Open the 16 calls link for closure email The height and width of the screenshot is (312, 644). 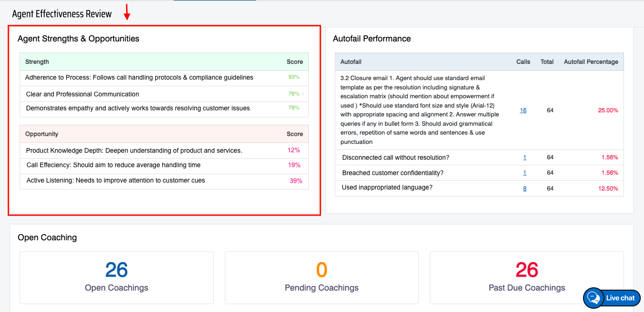523,110
